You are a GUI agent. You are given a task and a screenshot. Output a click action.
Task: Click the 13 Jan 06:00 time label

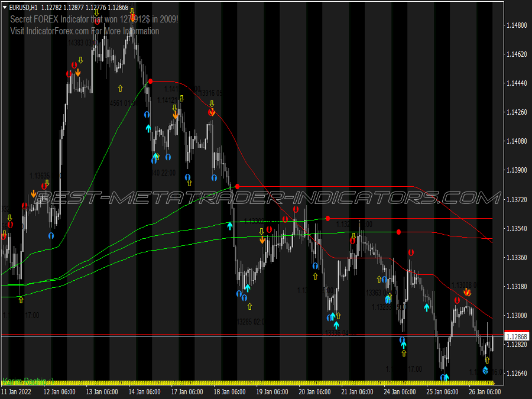coord(102,392)
